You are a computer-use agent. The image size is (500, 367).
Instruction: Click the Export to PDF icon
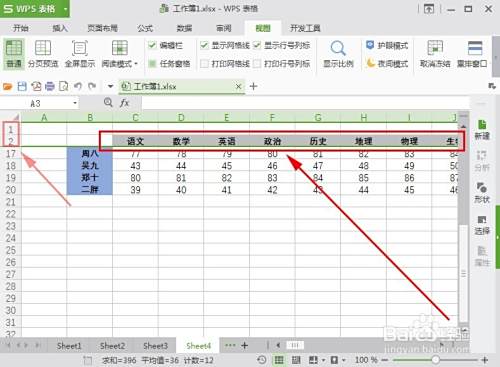(x=36, y=87)
